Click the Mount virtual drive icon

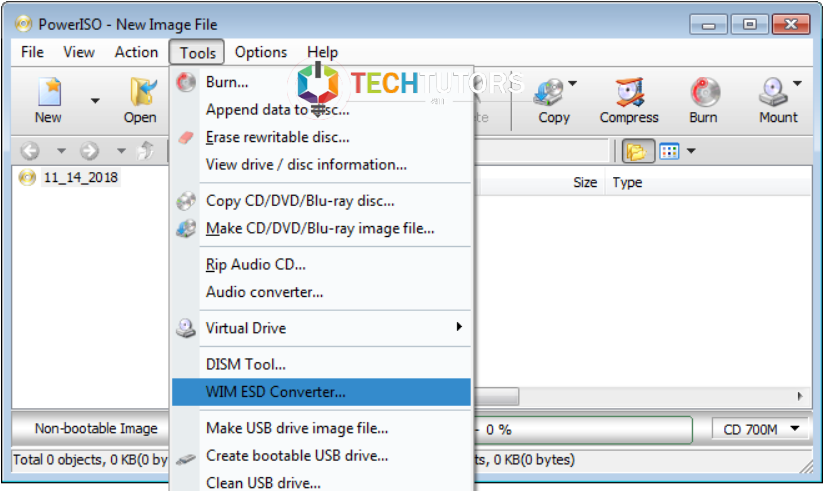pos(773,93)
